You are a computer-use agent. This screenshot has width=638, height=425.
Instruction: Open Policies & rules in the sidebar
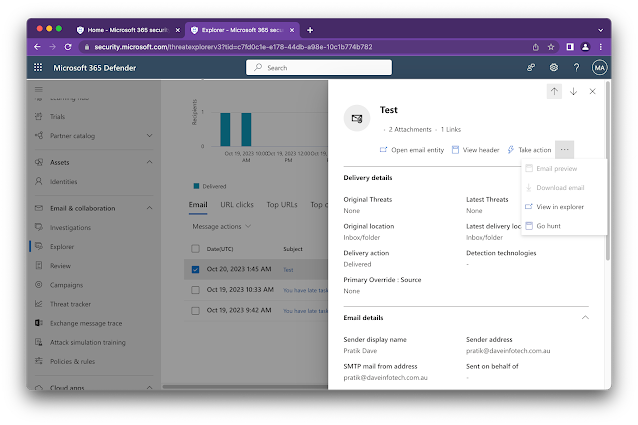click(72, 361)
